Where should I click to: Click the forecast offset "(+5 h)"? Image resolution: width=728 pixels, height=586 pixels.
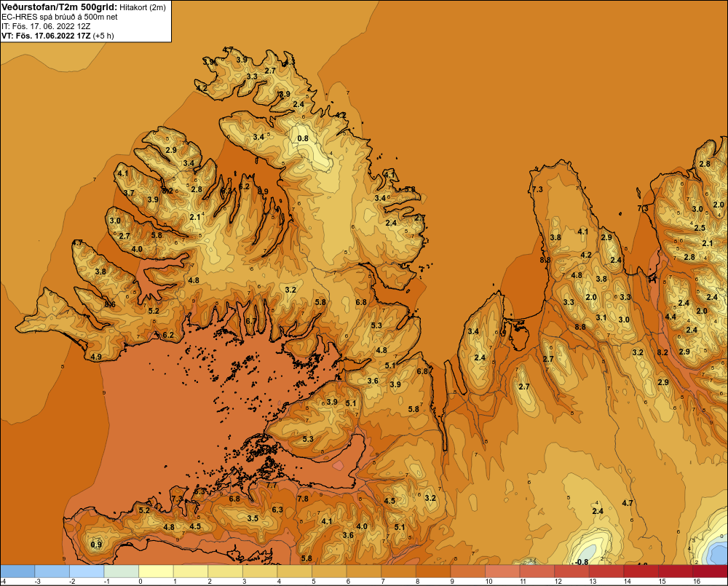coord(103,36)
